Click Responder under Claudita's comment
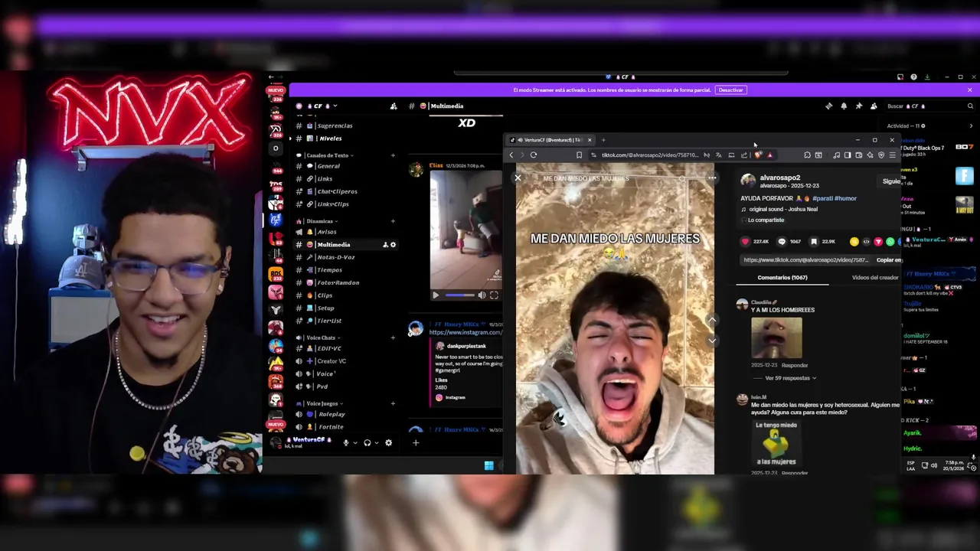980x551 pixels. click(x=795, y=366)
